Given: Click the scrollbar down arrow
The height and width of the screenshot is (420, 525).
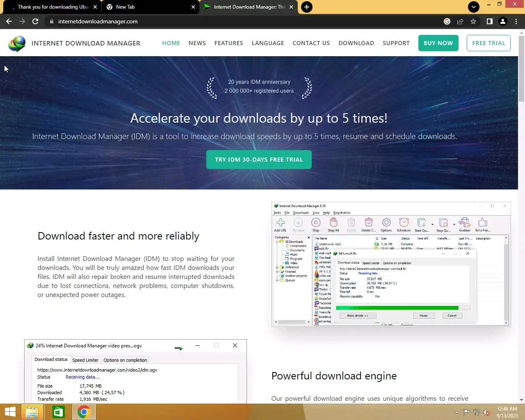Looking at the screenshot, I should [x=521, y=400].
